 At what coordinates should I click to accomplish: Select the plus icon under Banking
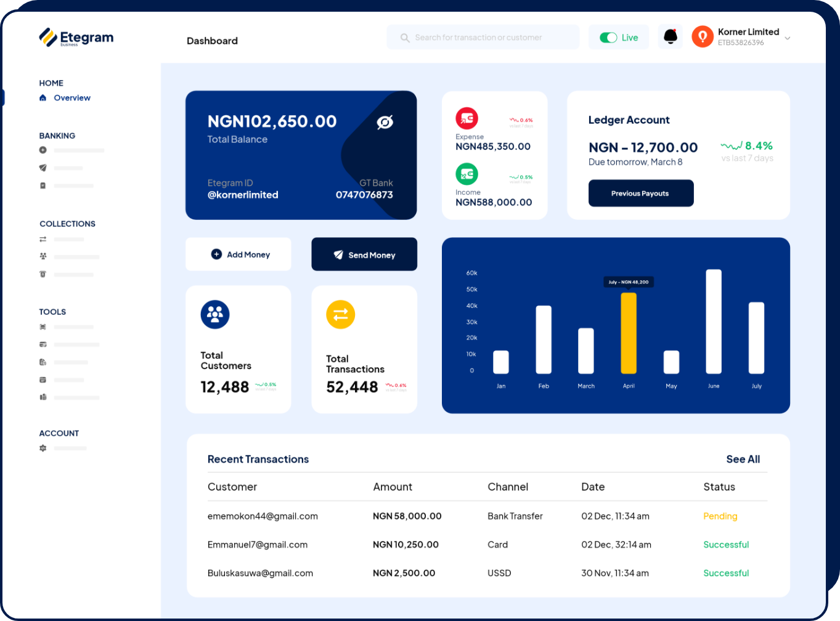pos(43,150)
